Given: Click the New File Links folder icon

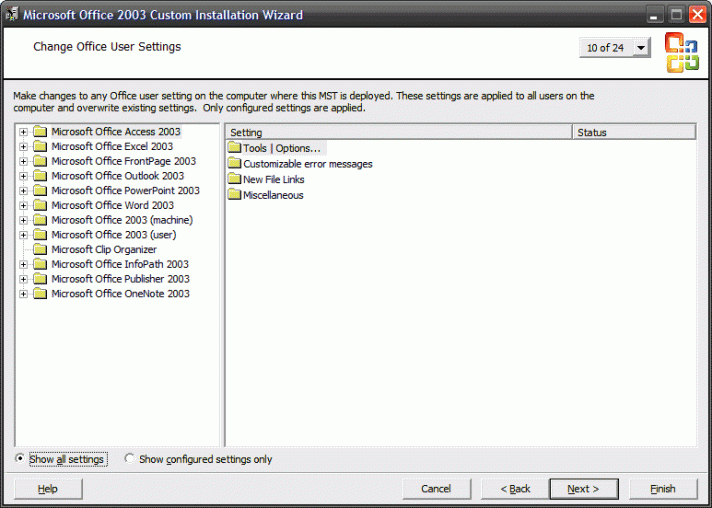Looking at the screenshot, I should [234, 179].
